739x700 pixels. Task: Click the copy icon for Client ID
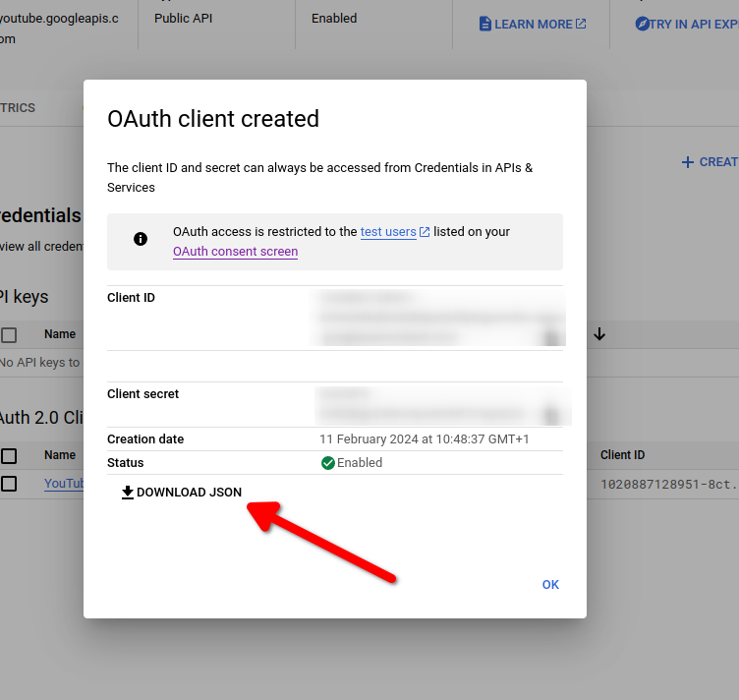(x=551, y=337)
